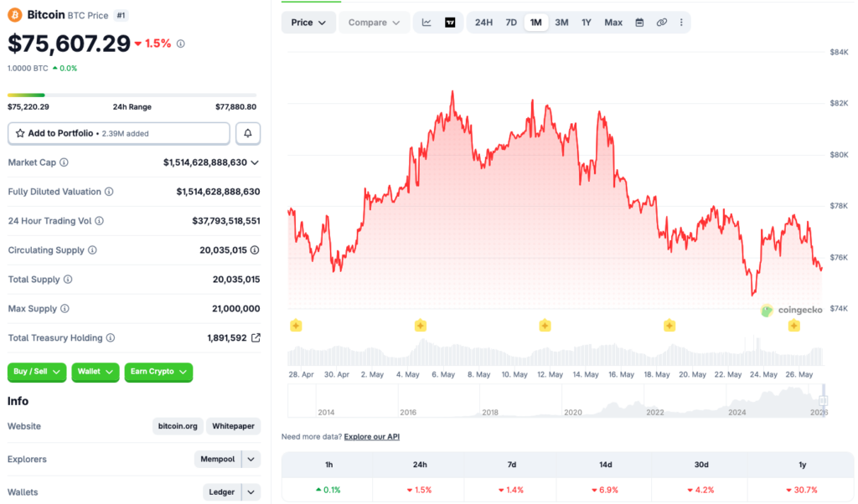Click the 7d change value 1.4%

pyautogui.click(x=511, y=491)
